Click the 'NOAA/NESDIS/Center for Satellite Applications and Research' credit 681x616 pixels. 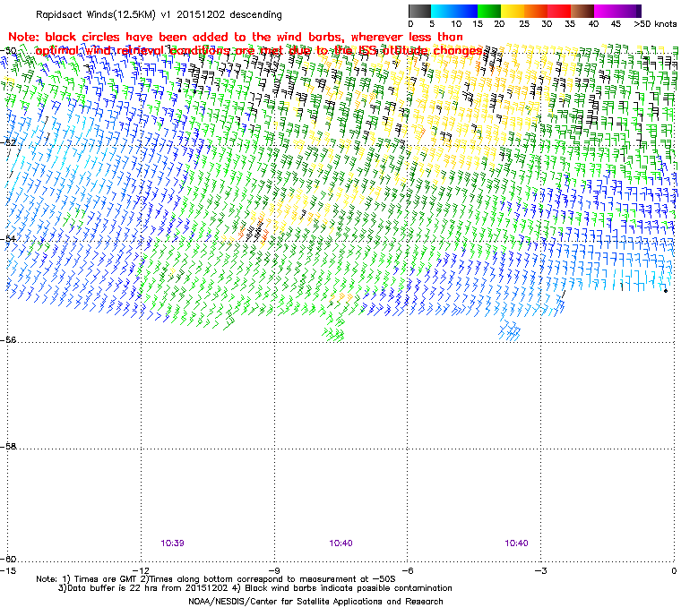click(315, 602)
